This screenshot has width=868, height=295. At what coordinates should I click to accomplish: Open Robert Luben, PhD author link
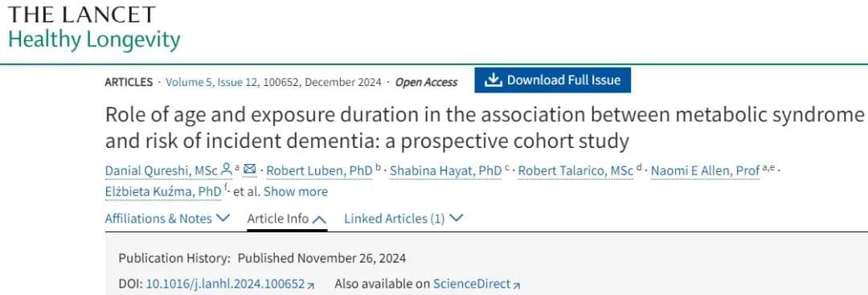[319, 171]
